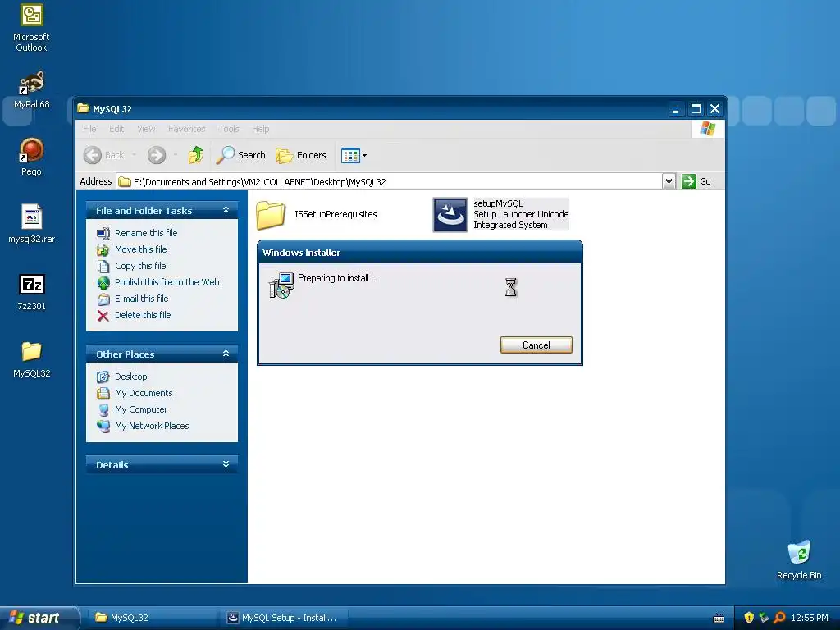
Task: Select the Recycle Bin icon
Action: [x=799, y=559]
